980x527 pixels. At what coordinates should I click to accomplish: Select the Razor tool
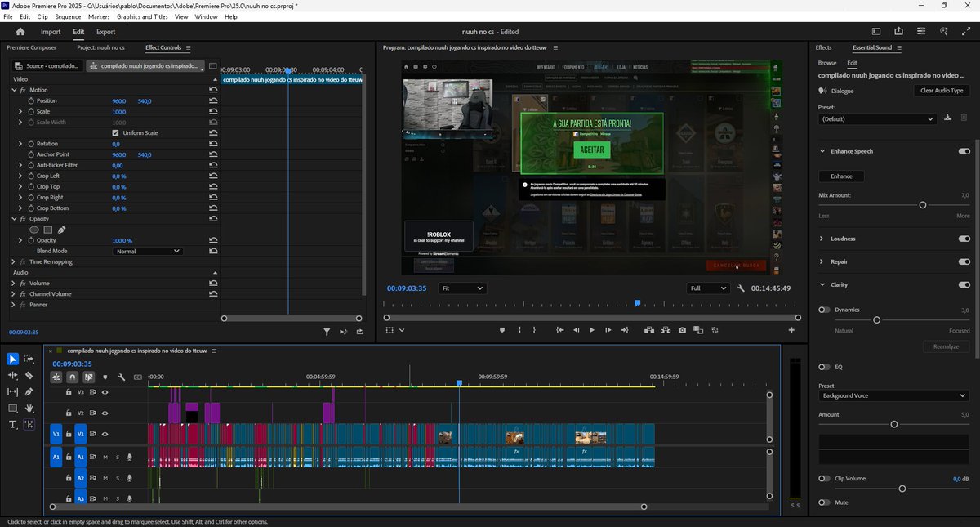[x=29, y=376]
